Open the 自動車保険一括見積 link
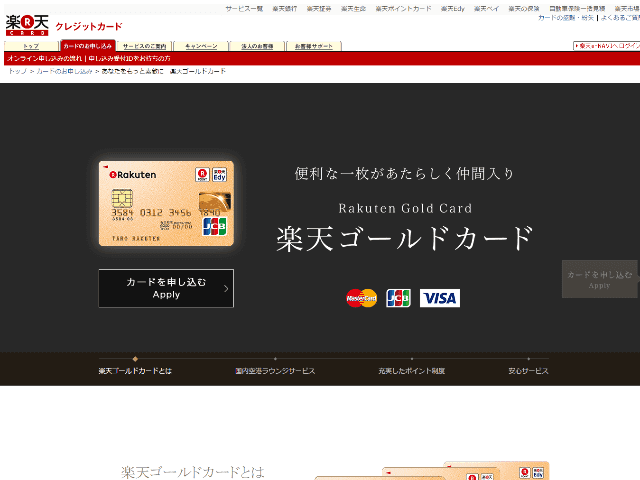 tap(577, 8)
